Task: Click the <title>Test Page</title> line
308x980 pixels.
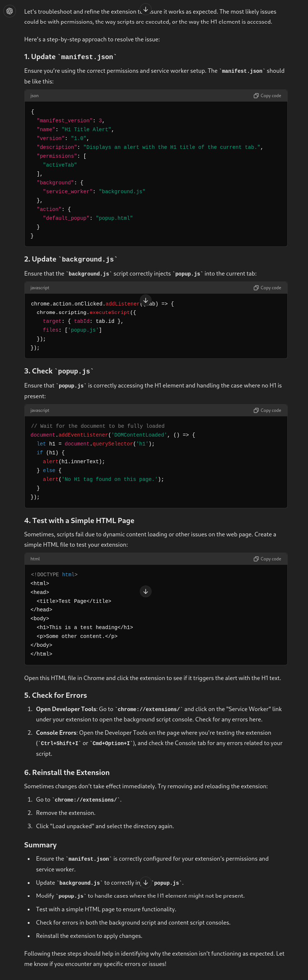Action: [74, 601]
